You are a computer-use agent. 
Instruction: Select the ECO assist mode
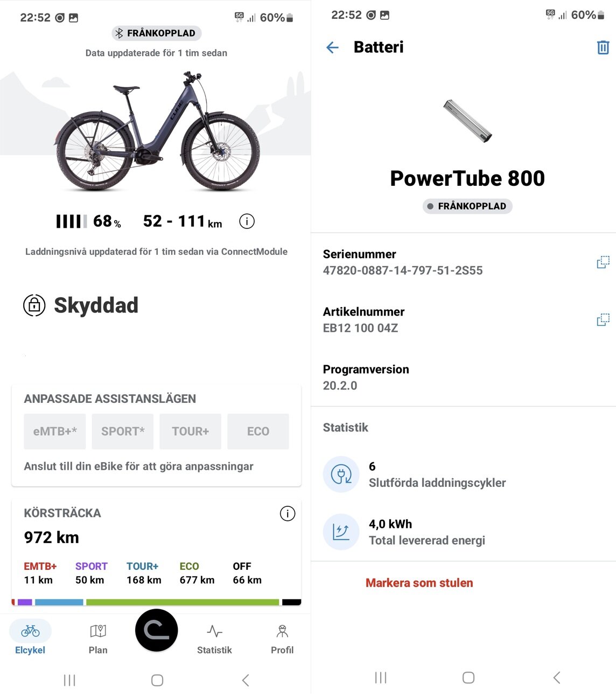258,431
